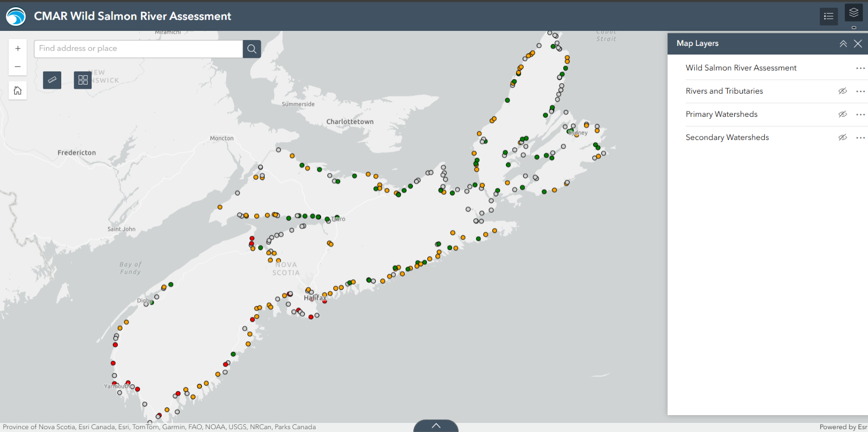Show the Rivers and Tributaries layer
868x432 pixels.
tap(842, 91)
